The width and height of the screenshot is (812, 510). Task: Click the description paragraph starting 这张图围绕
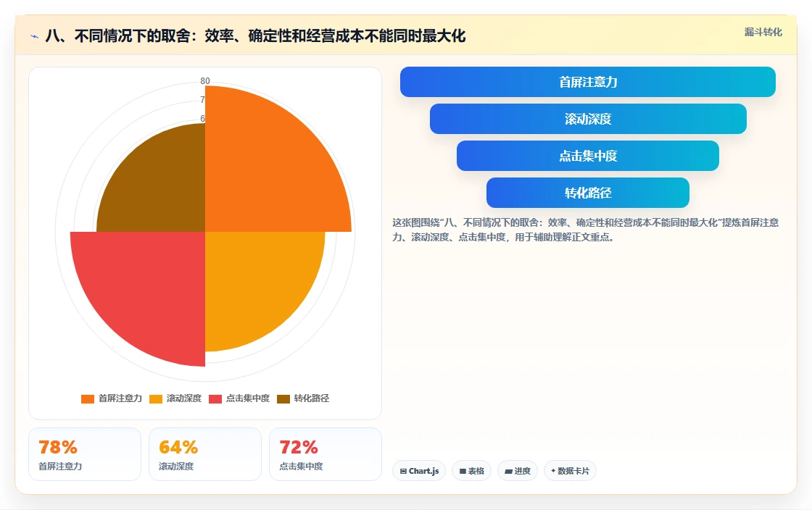pyautogui.click(x=585, y=230)
